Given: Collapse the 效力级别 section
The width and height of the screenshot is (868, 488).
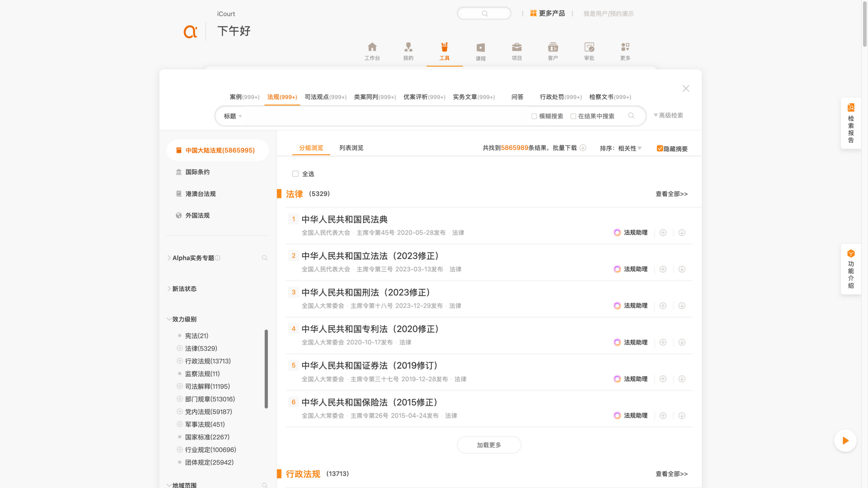Looking at the screenshot, I should click(169, 319).
